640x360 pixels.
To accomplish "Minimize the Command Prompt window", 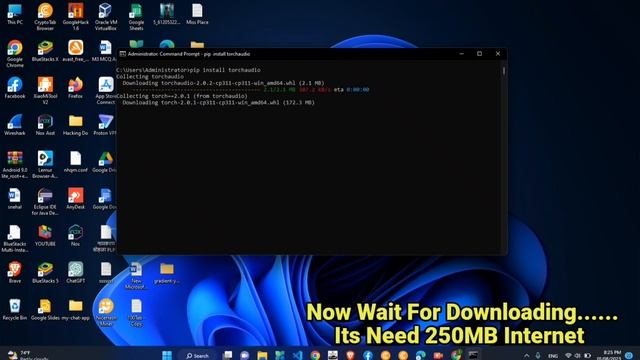I will tap(462, 54).
